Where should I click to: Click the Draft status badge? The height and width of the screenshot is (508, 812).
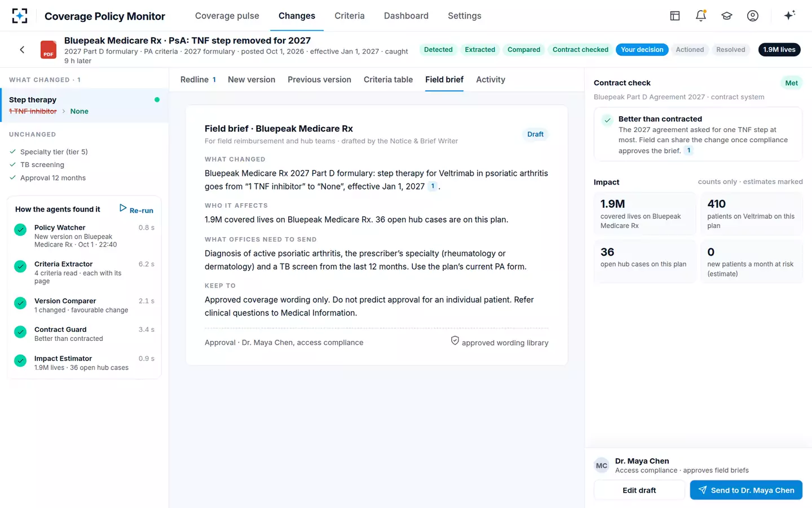coord(535,134)
